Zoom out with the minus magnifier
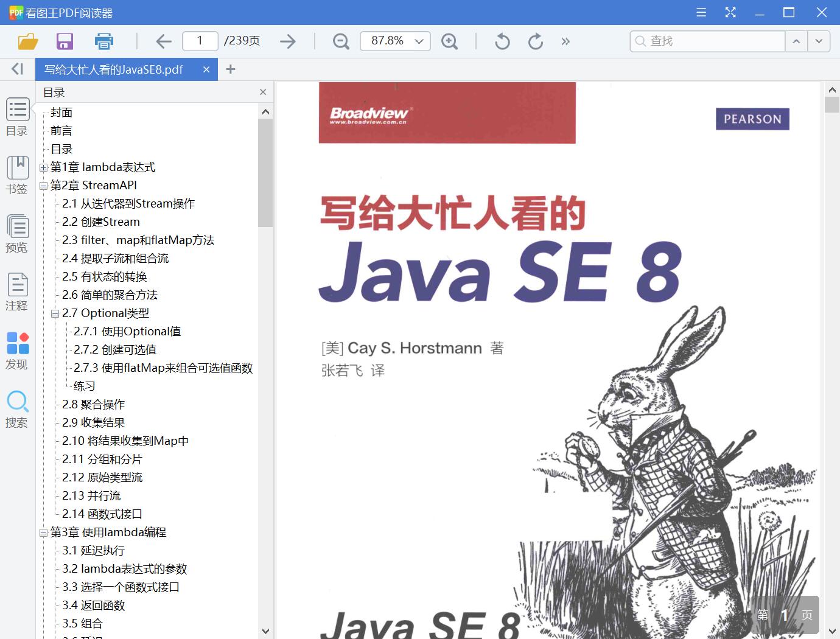Screen dimensions: 840x639 (341, 41)
